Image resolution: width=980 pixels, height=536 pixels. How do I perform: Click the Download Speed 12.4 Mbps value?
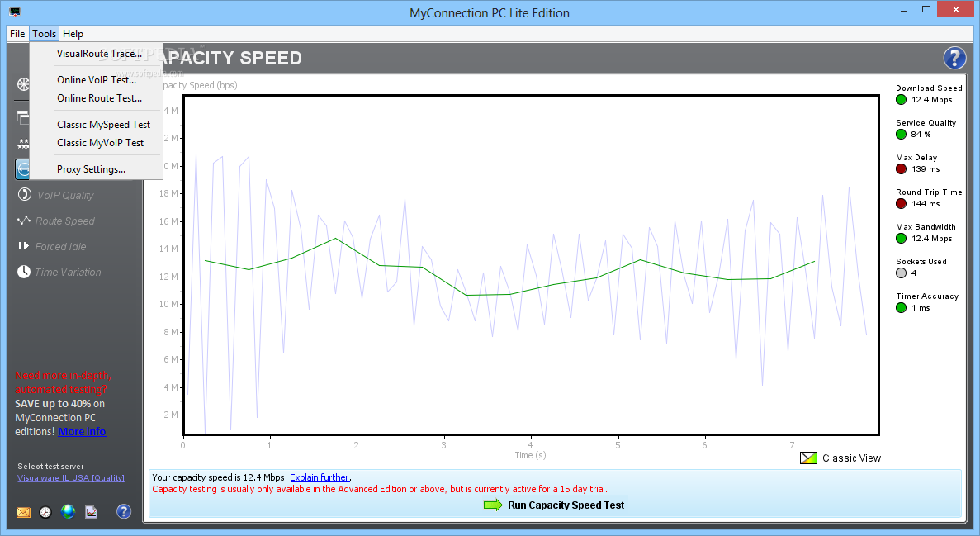[932, 99]
